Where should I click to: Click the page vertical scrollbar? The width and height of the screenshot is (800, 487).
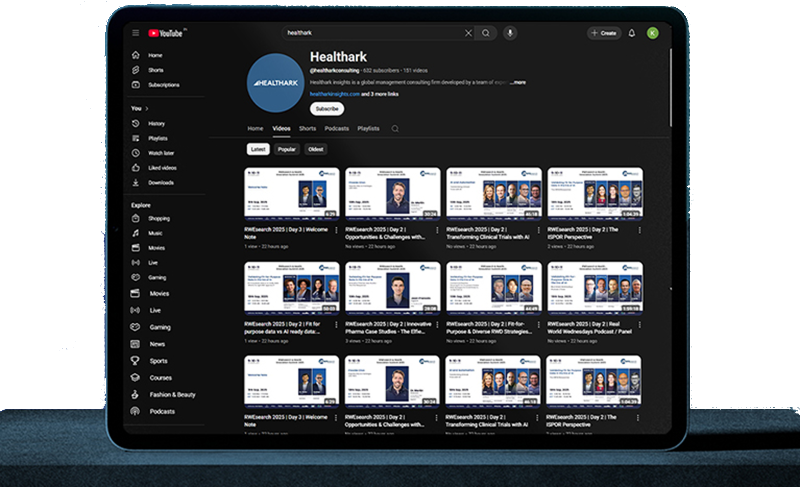pyautogui.click(x=670, y=88)
